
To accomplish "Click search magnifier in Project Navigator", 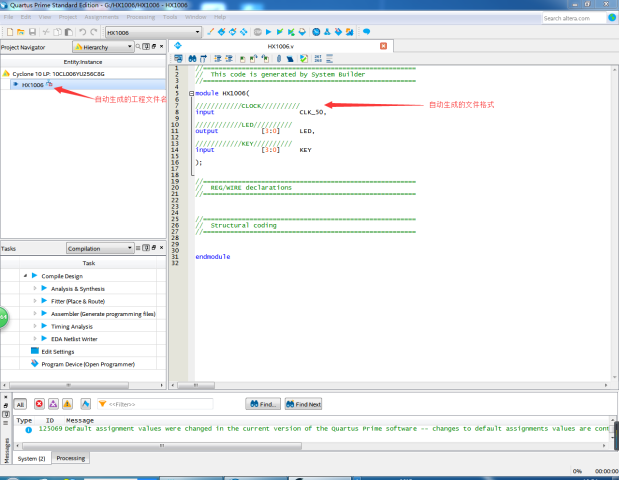I will (138, 47).
